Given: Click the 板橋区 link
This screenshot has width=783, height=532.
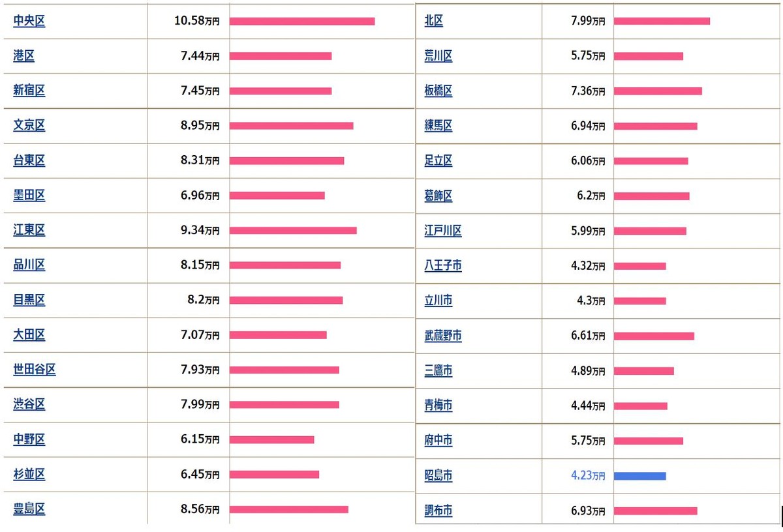Looking at the screenshot, I should (x=438, y=91).
